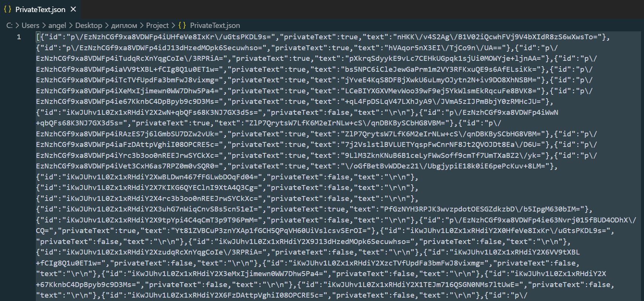Expand the chevron after Desktop in breadcrumb
644x301 pixels.
pos(107,25)
